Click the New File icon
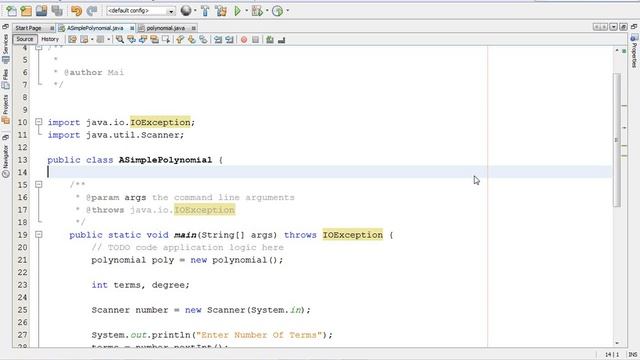This screenshot has height=360, width=640. [x=11, y=11]
